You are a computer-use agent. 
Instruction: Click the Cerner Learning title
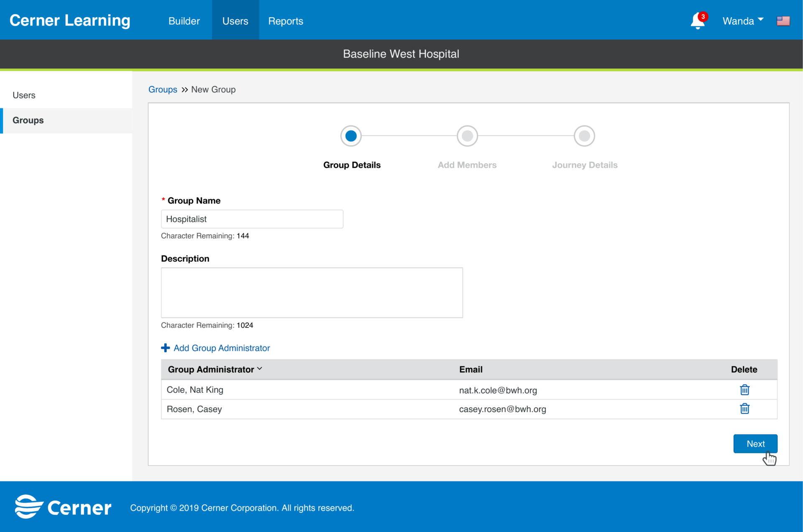(x=70, y=21)
